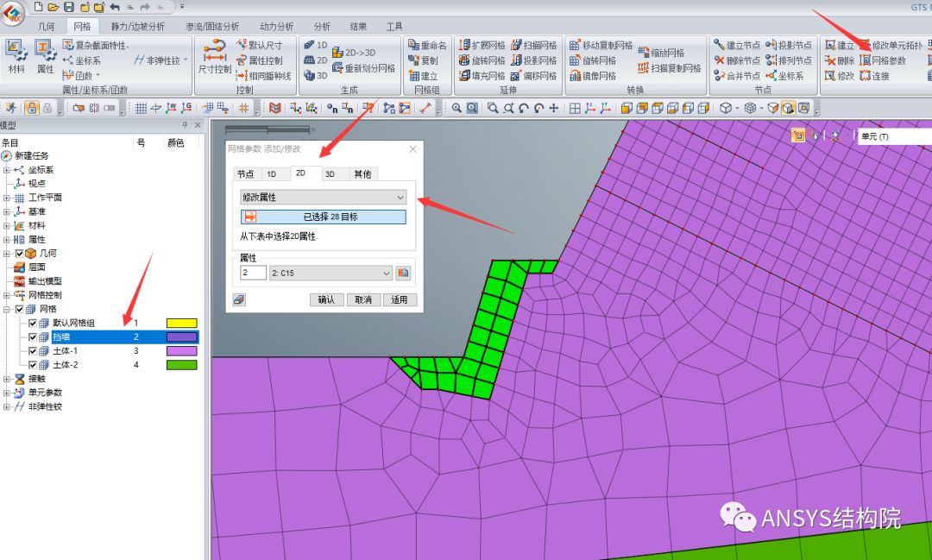Image resolution: width=932 pixels, height=560 pixels.
Task: Open the 几何 ribbon tab
Action: 47,26
